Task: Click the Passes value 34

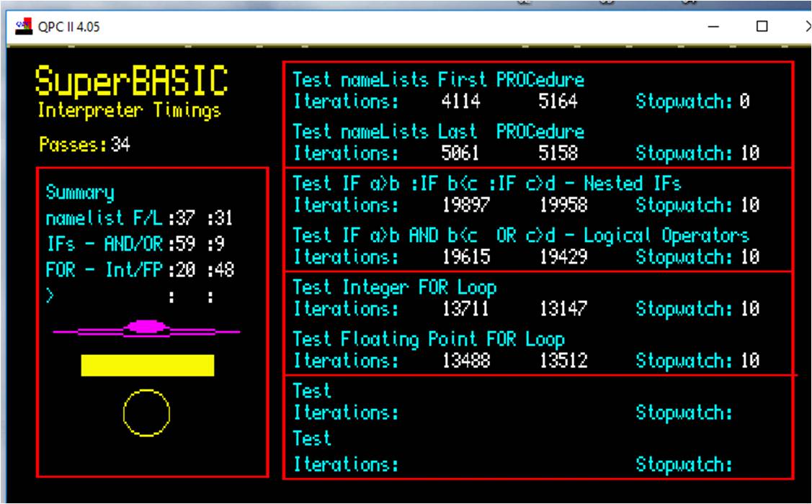Action: click(x=120, y=145)
